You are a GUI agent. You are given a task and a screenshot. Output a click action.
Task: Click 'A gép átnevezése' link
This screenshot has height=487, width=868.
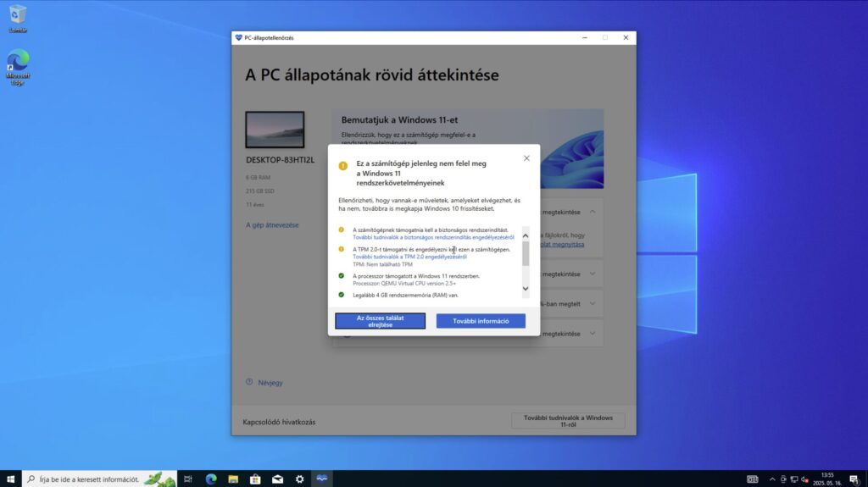272,225
